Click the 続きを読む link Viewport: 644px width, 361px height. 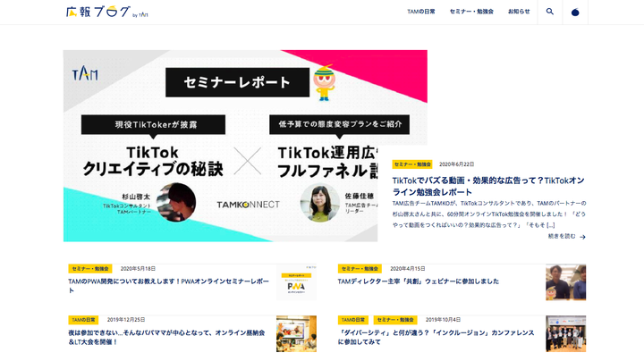click(562, 236)
